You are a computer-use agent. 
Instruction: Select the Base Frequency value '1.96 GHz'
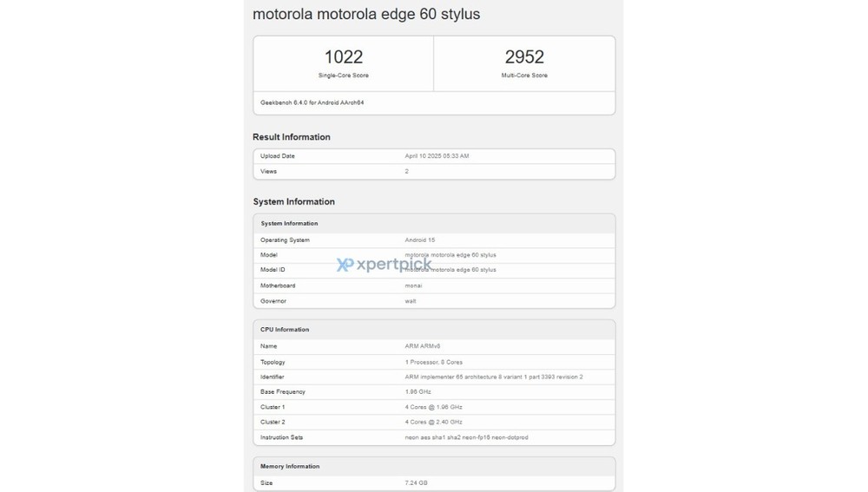tap(418, 392)
